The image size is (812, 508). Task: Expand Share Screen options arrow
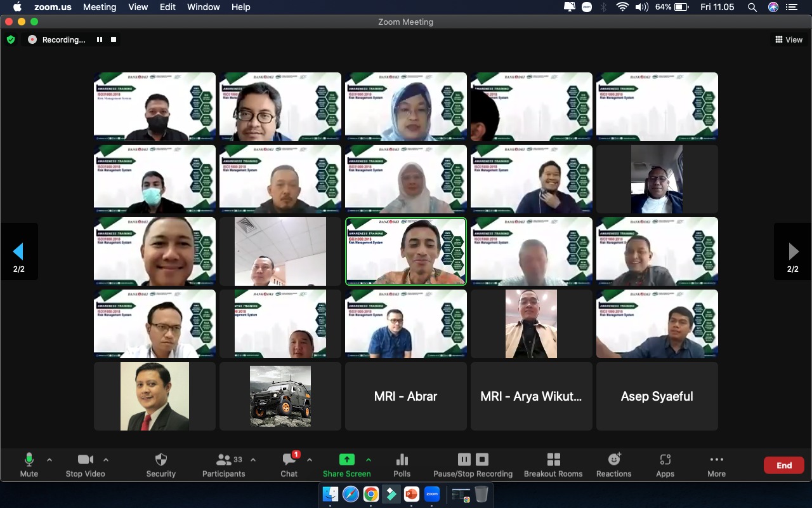pos(369,460)
